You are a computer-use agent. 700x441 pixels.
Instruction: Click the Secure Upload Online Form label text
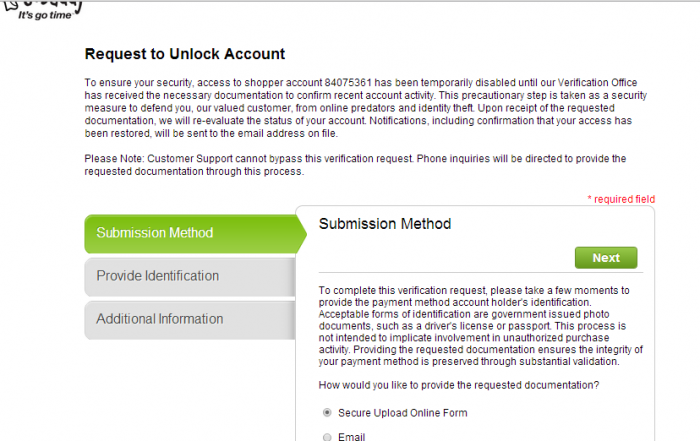tap(403, 413)
